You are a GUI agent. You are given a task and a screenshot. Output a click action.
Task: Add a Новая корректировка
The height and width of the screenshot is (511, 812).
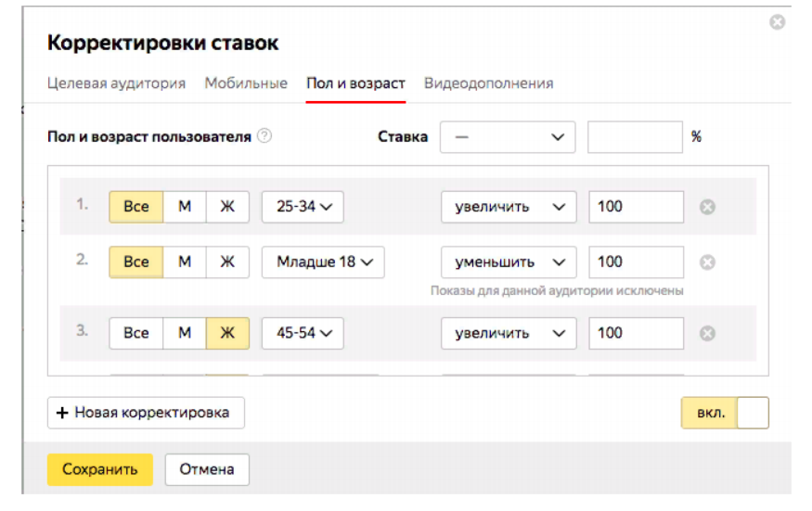146,413
